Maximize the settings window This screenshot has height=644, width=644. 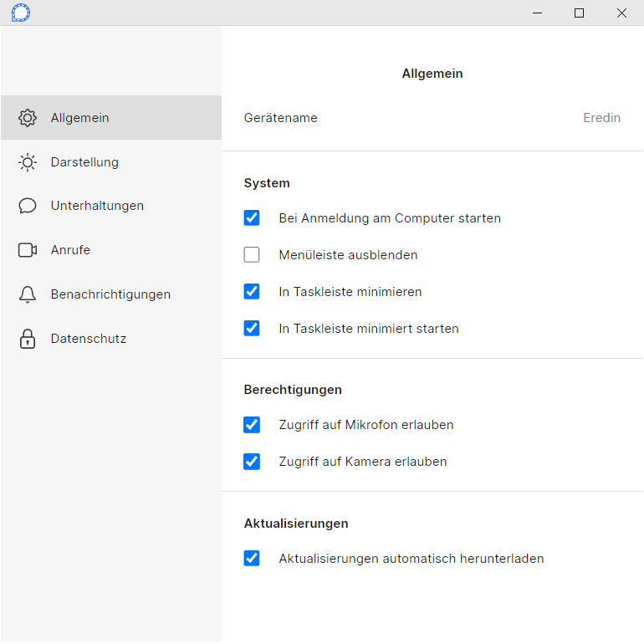579,13
